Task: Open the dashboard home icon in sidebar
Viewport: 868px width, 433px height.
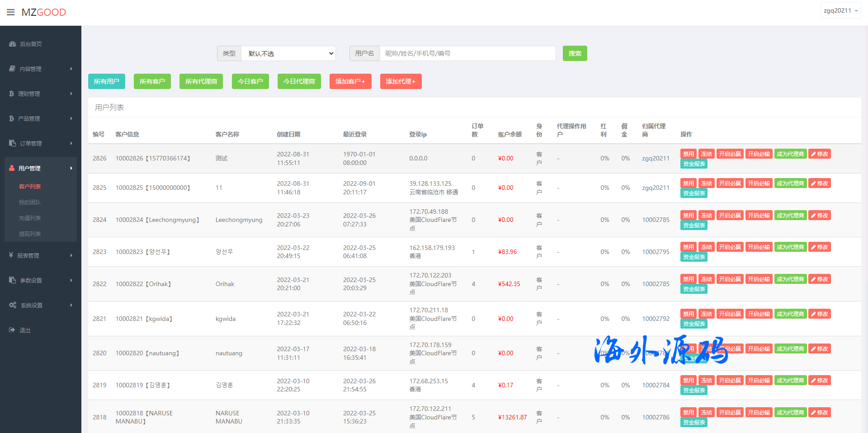Action: click(13, 44)
